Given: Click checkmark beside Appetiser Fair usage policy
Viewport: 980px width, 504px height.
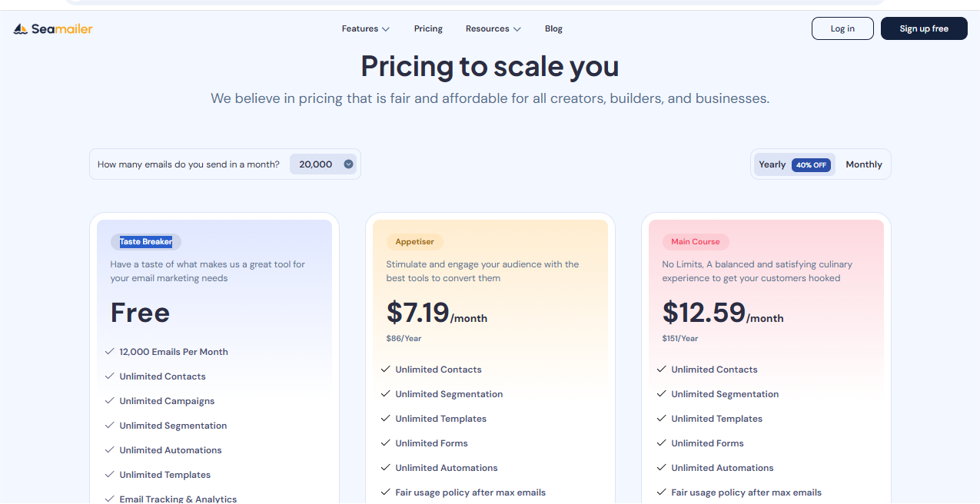Looking at the screenshot, I should (x=386, y=492).
